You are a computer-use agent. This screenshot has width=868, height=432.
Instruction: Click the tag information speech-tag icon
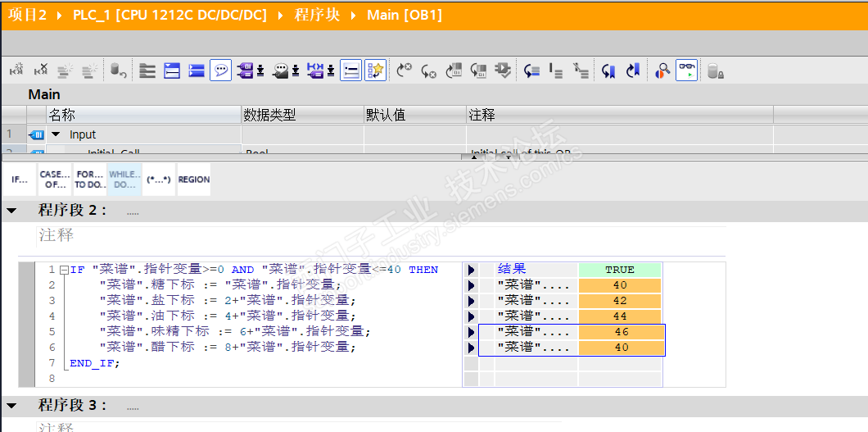281,70
